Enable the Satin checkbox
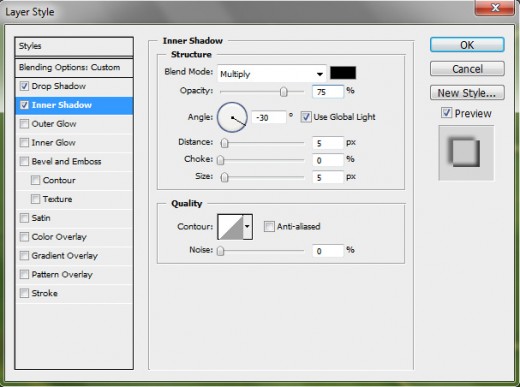The width and height of the screenshot is (520, 387). [24, 218]
